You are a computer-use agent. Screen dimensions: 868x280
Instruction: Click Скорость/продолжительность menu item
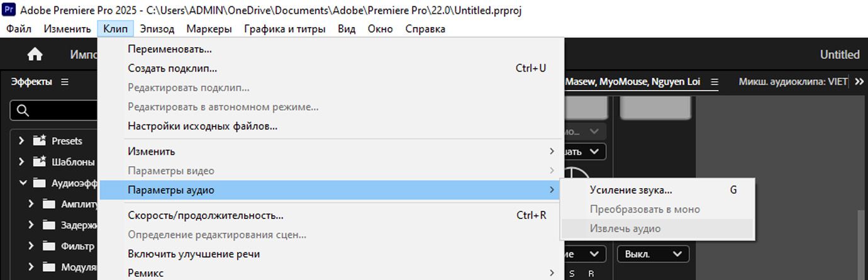[206, 215]
